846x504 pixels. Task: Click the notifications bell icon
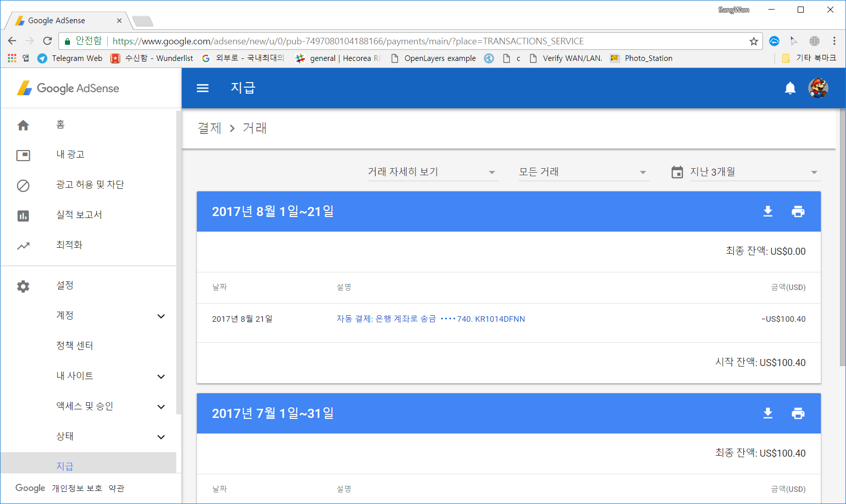(x=790, y=88)
